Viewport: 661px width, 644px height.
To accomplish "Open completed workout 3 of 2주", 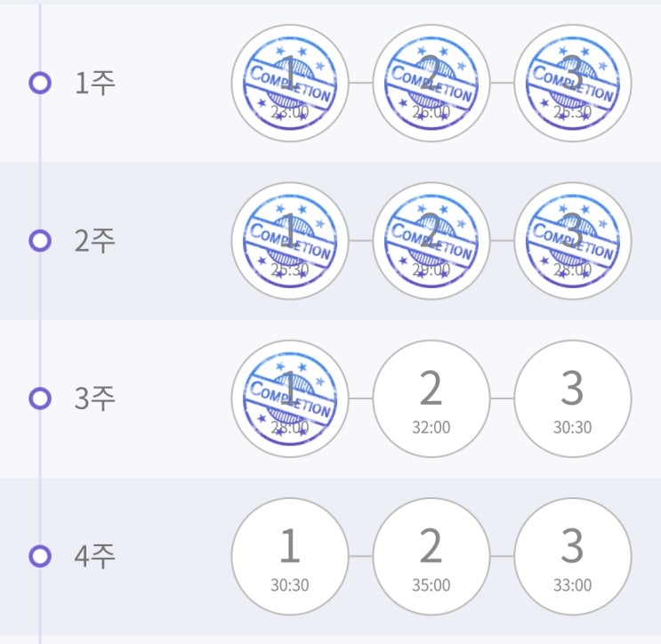I will [x=572, y=240].
